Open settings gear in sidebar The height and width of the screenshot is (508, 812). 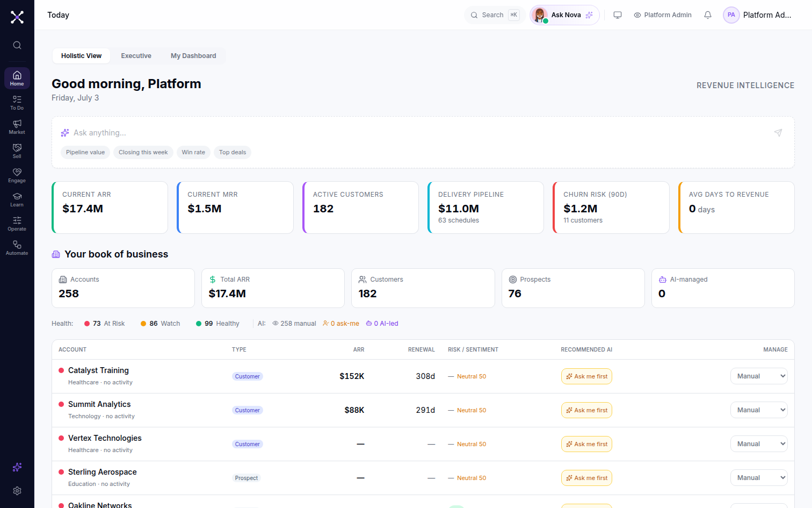(x=17, y=491)
